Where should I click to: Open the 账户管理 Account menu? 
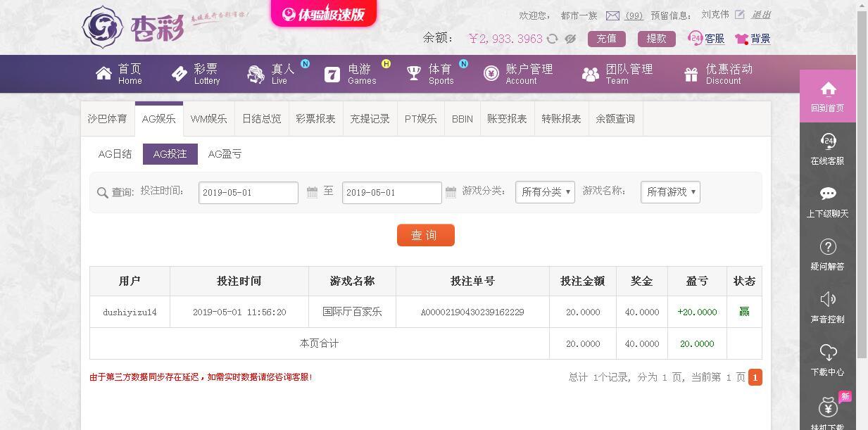[520, 74]
